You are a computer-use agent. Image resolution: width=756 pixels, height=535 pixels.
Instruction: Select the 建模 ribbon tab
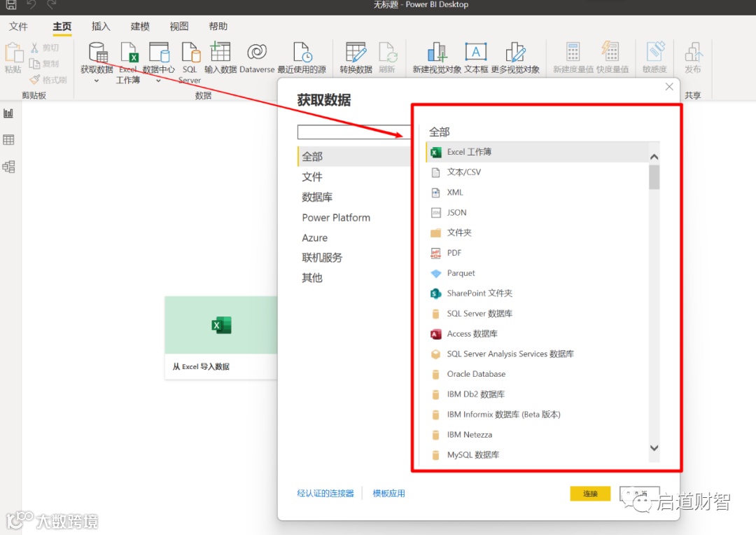click(x=140, y=27)
